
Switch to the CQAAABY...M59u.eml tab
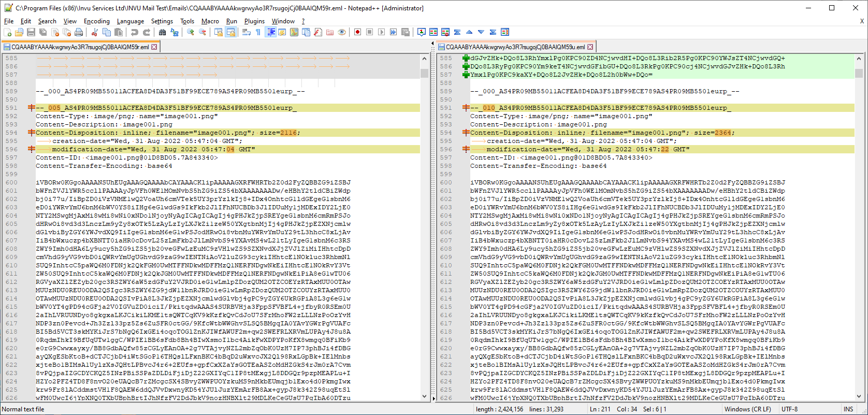click(515, 47)
